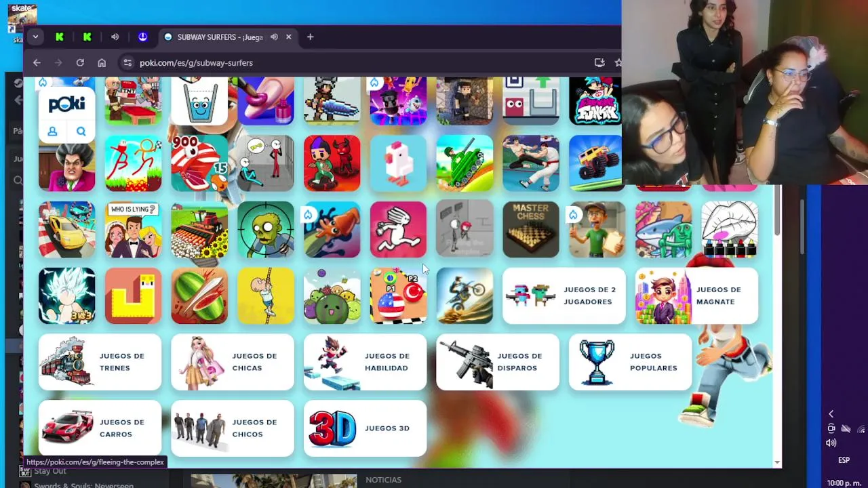This screenshot has width=868, height=488.
Task: Click the Poki logo
Action: point(66,104)
